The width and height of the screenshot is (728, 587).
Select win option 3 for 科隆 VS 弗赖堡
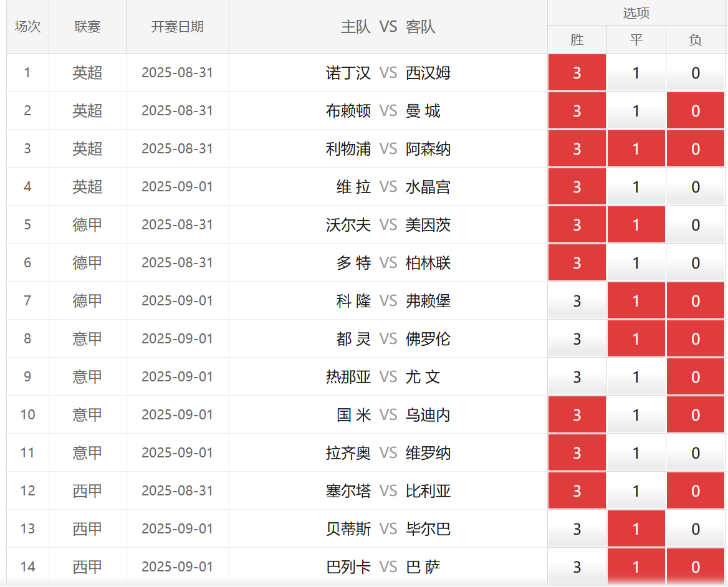(x=577, y=301)
